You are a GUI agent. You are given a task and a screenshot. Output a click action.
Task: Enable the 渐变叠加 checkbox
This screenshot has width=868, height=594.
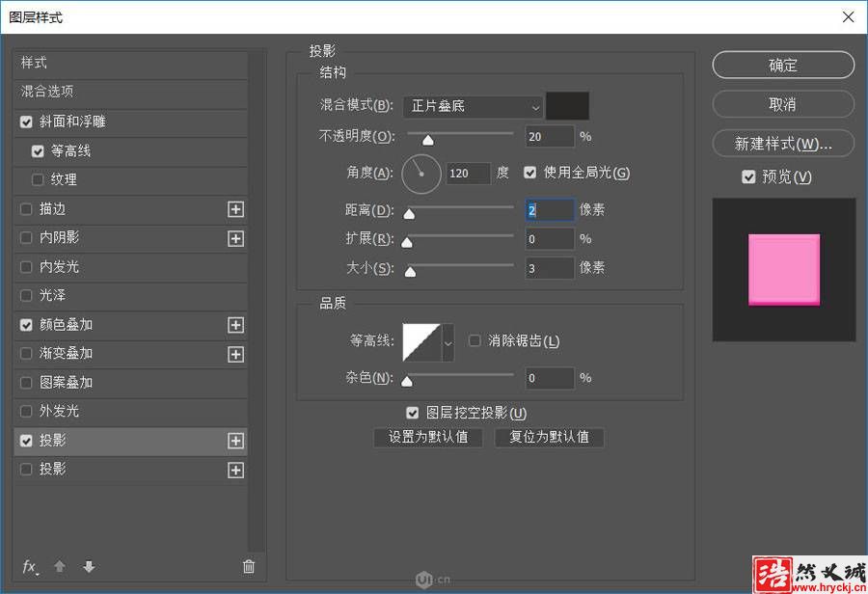pos(26,354)
